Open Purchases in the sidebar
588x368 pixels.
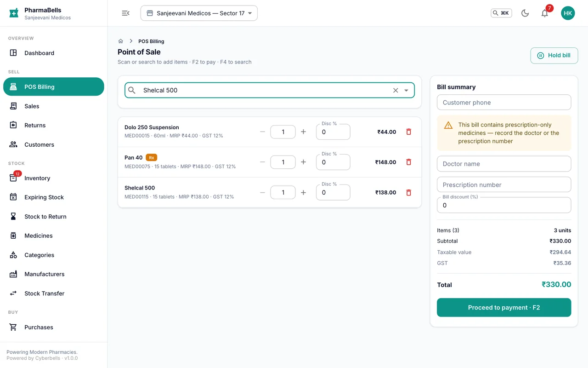coord(54,327)
